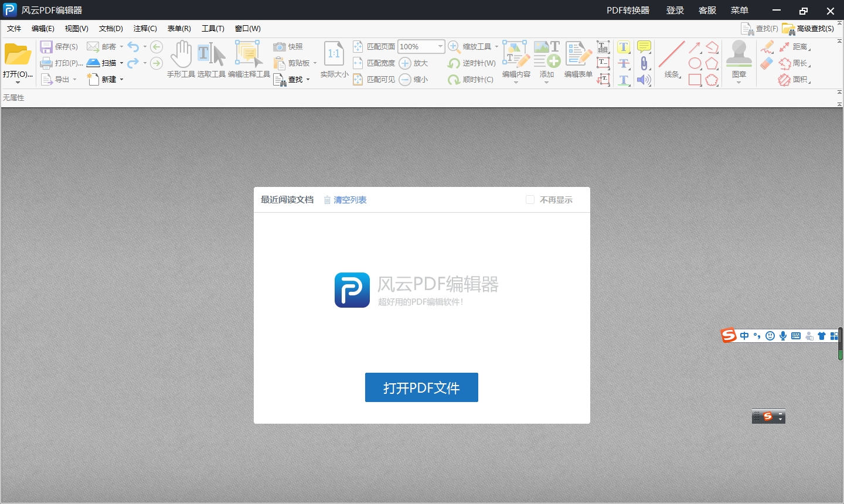Go to next view with the right circle arrow
Screen dimensions: 844x504
pos(156,63)
